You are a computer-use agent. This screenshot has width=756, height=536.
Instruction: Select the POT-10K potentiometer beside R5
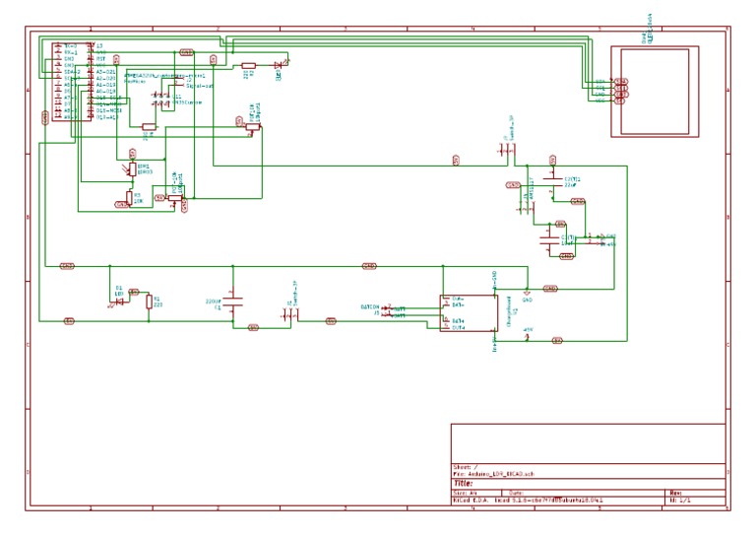[x=174, y=198]
